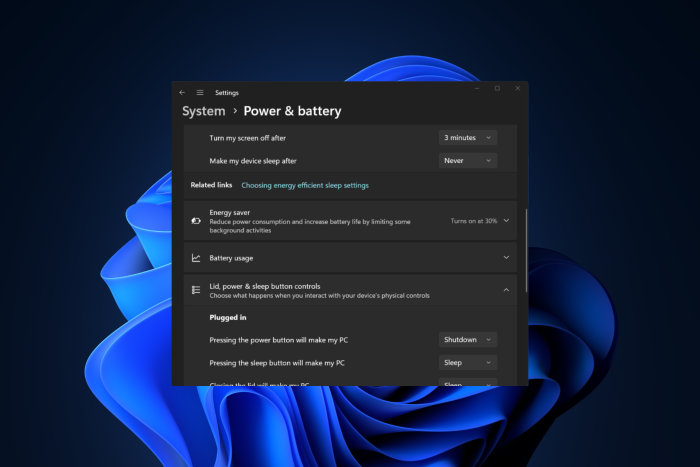Click the 'Related links' label
The width and height of the screenshot is (700, 467).
pyautogui.click(x=211, y=185)
